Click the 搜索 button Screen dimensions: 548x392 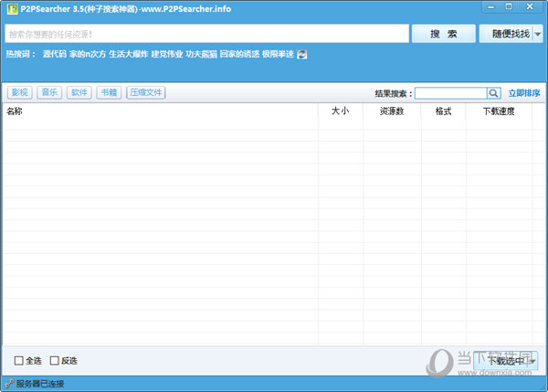click(443, 34)
